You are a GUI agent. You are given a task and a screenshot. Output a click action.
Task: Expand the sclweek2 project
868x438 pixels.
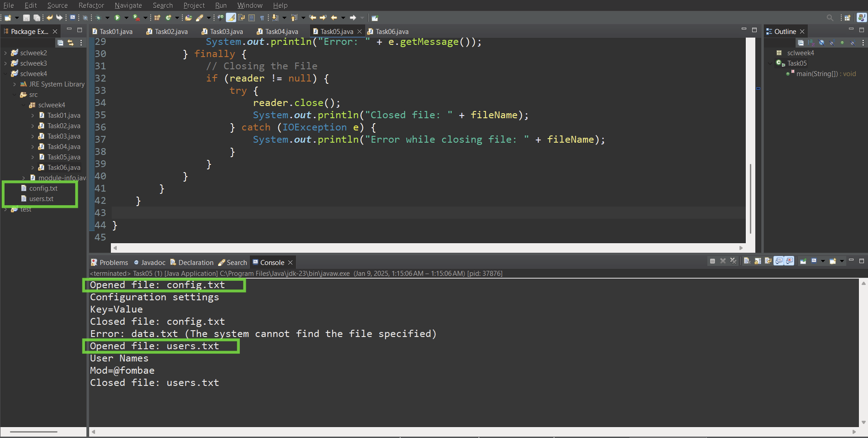pos(5,53)
